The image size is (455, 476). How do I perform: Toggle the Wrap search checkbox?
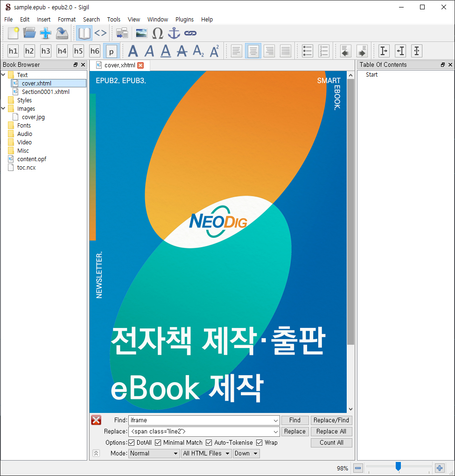[259, 443]
